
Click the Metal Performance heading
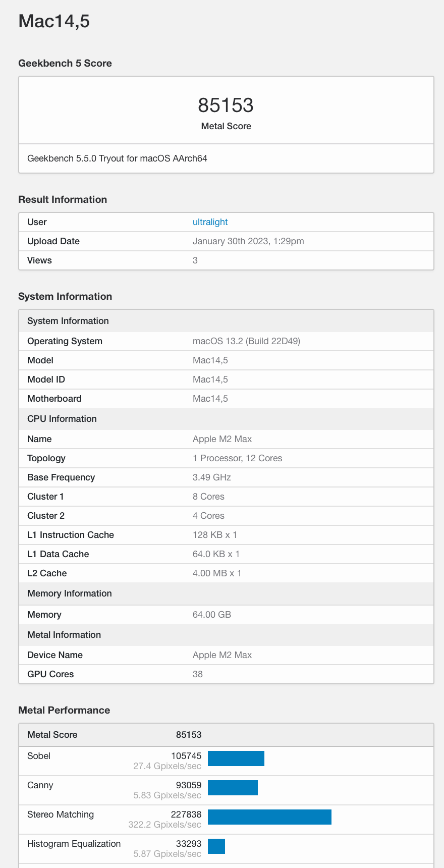point(64,710)
